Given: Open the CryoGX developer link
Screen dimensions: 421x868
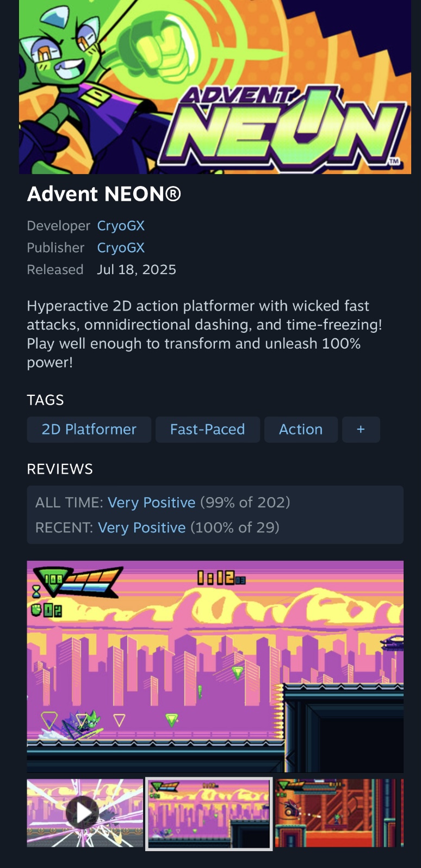Looking at the screenshot, I should 121,226.
